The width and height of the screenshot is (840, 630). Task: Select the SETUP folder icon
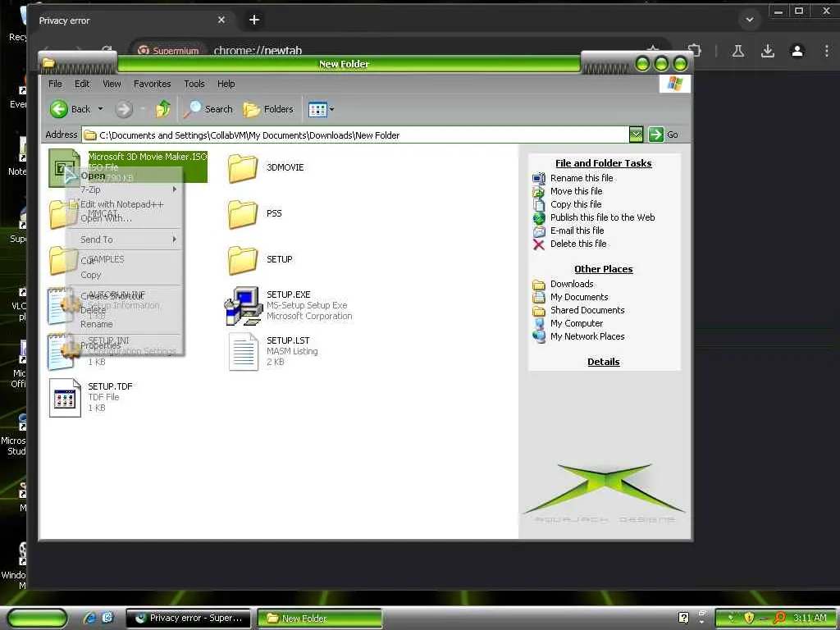click(x=242, y=260)
